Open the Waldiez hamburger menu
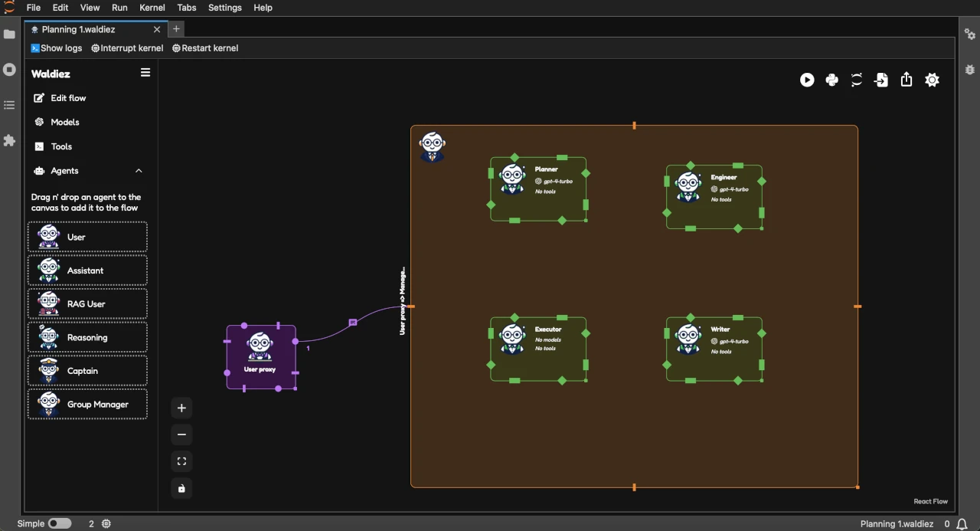The width and height of the screenshot is (980, 531). [x=145, y=73]
